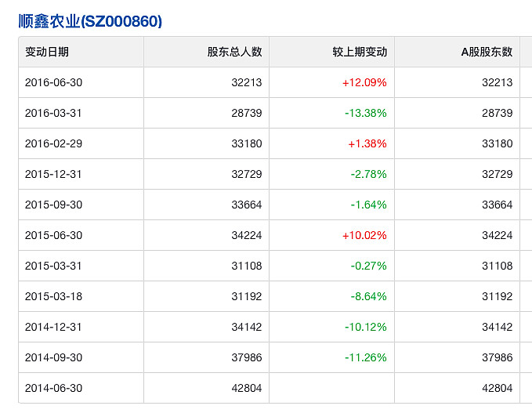
Task: Select the 2016-06-30 date cell
Action: [53, 82]
